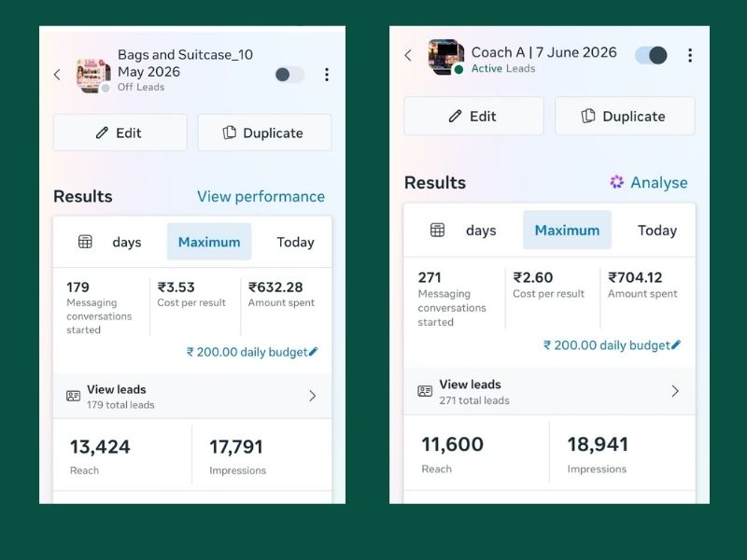
Task: Open the Coach A campaign thumbnail
Action: coord(445,57)
